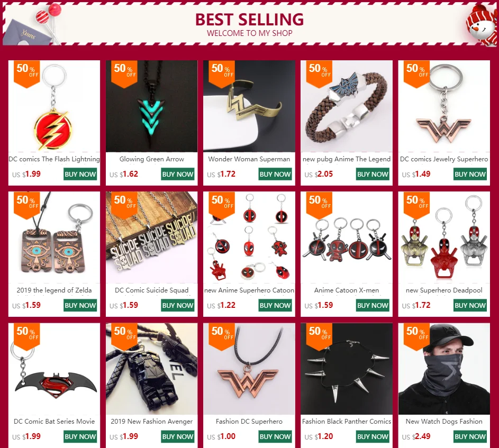Open the Anime Catoon X-men title link

347,290
